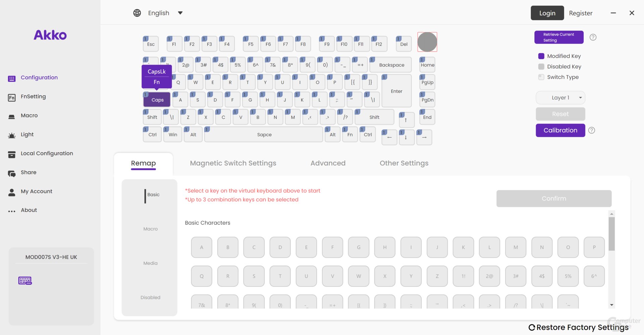Click the Calibration button
The height and width of the screenshot is (335, 644).
560,130
